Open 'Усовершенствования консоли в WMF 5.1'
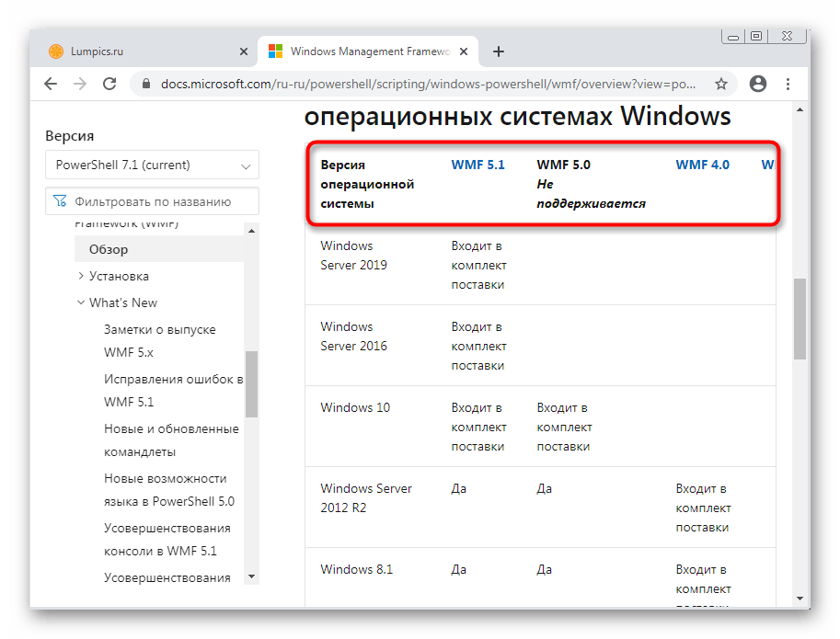840x639 pixels. 167,540
